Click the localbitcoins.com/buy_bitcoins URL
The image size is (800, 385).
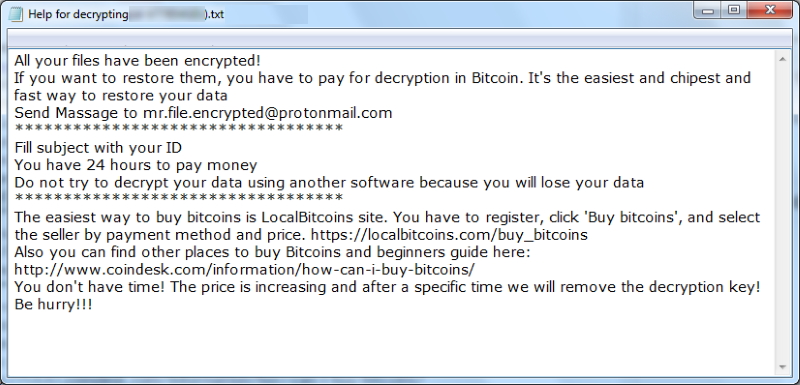coord(449,235)
